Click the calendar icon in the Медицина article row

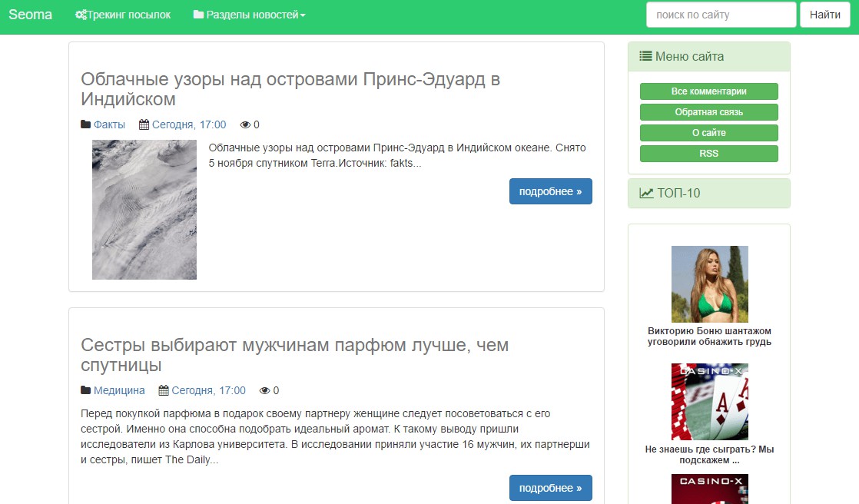click(163, 390)
